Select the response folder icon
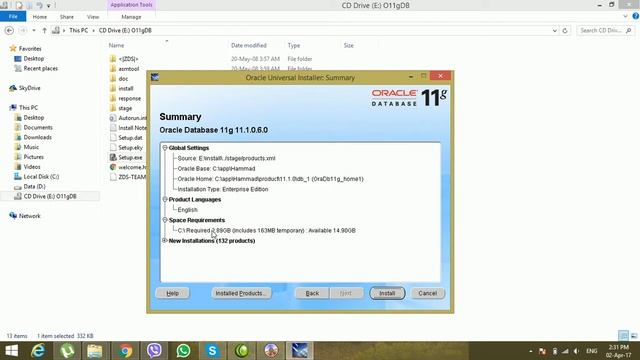The image size is (640, 360). point(113,98)
